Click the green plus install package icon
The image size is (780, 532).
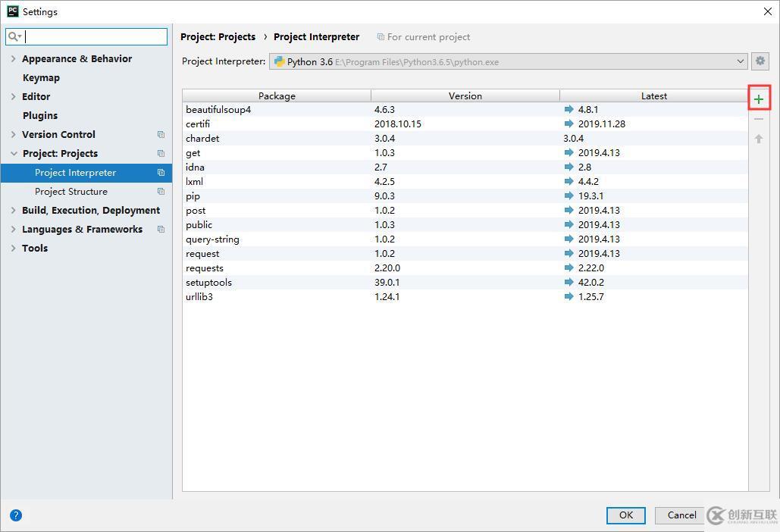pyautogui.click(x=759, y=99)
